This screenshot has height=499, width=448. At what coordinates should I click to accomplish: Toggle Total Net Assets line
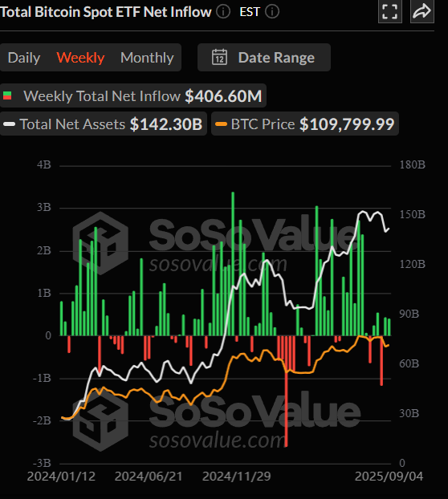point(103,124)
